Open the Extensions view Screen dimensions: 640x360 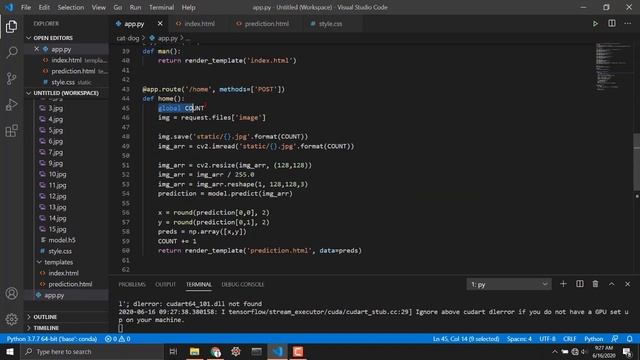(x=11, y=131)
